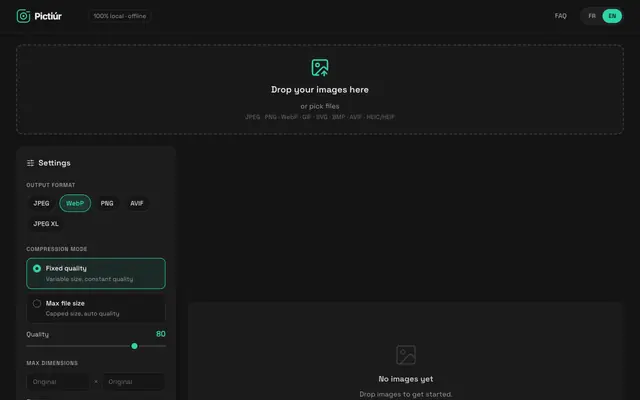Click the empty-state image placeholder icon
The height and width of the screenshot is (400, 640).
point(406,355)
